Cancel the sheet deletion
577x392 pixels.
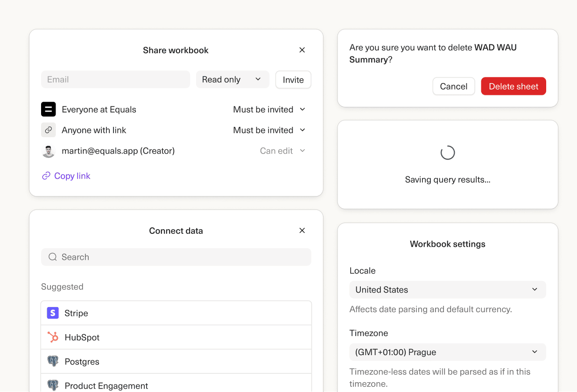click(x=453, y=86)
